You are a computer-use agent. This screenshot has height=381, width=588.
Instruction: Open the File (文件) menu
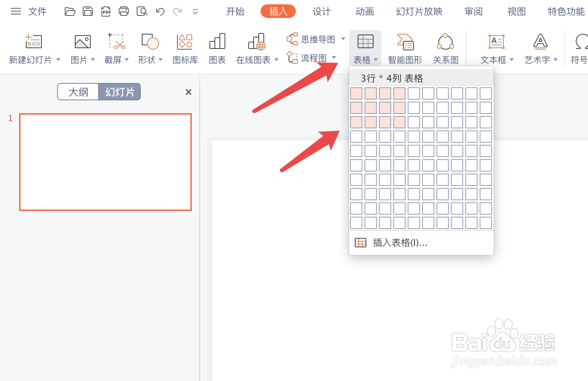(37, 12)
